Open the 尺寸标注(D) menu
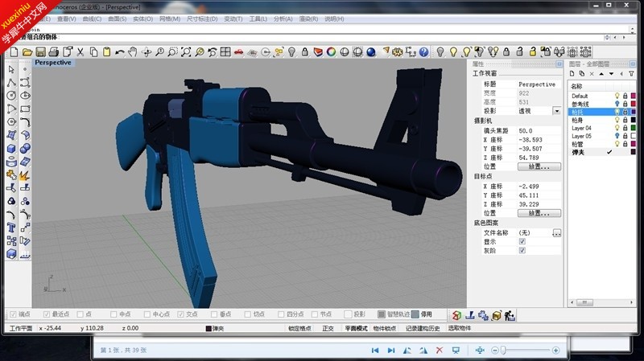The height and width of the screenshot is (361, 644). point(202,18)
